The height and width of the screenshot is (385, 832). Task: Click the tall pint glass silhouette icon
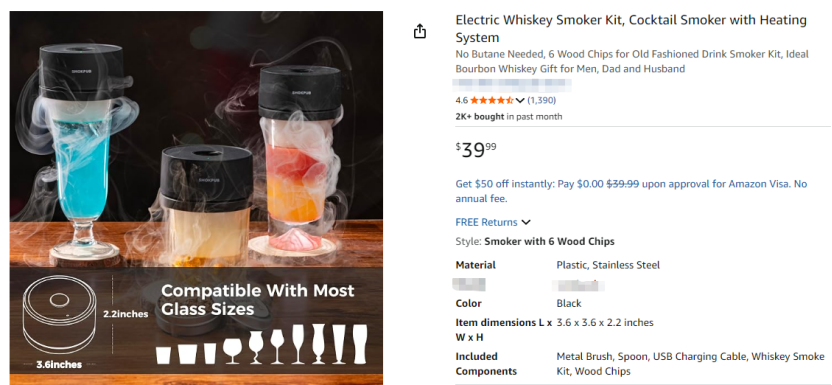point(360,344)
